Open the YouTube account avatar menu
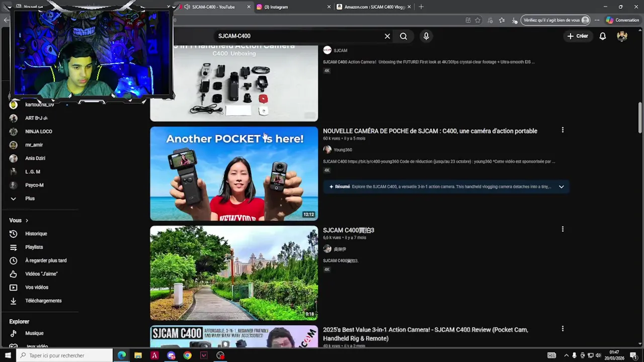644x362 pixels. 622,36
